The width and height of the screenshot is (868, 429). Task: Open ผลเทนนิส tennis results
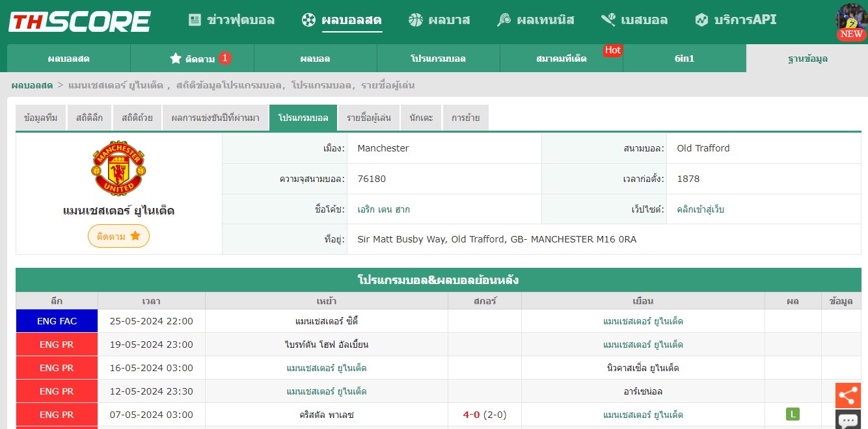point(536,19)
